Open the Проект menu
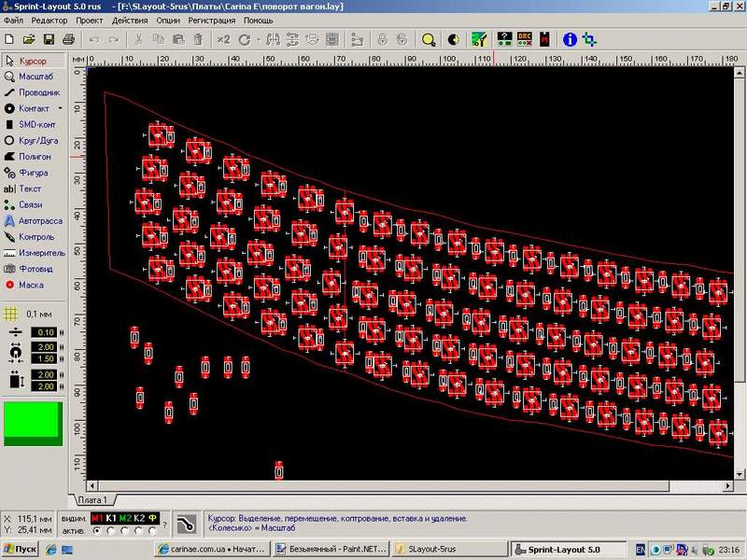This screenshot has width=747, height=560. click(89, 20)
